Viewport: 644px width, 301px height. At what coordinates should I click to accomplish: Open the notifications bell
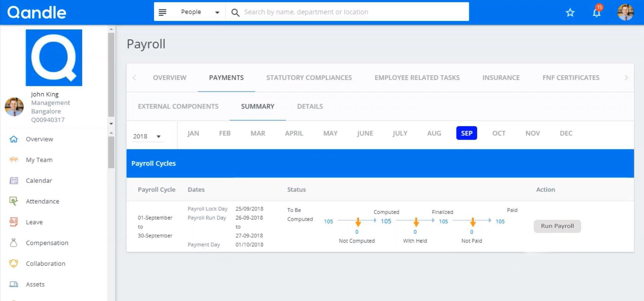click(x=597, y=12)
